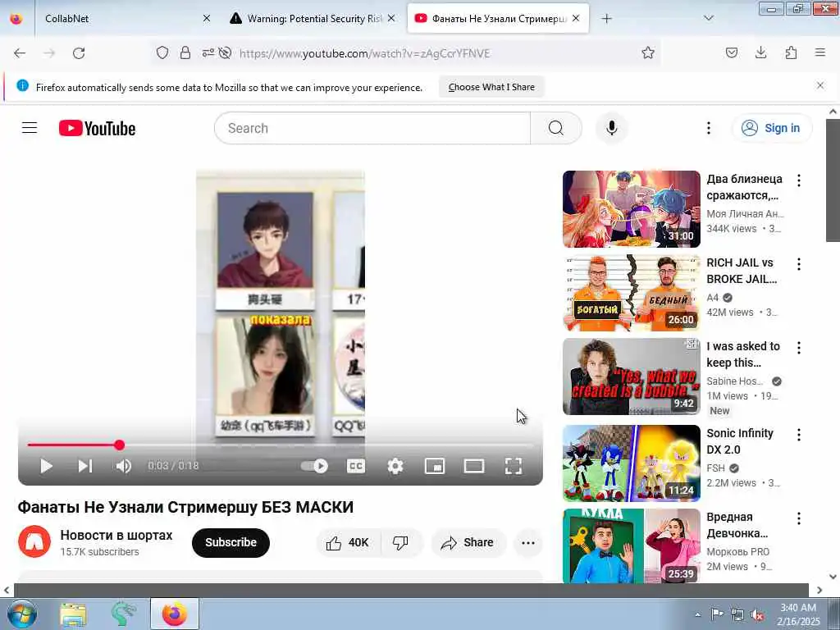This screenshot has height=630, width=840.
Task: Click the red progress bar scrubber
Action: click(120, 445)
